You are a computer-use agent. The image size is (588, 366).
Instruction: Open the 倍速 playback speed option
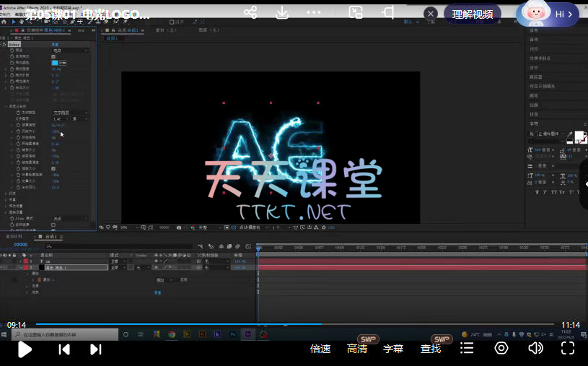(x=320, y=349)
